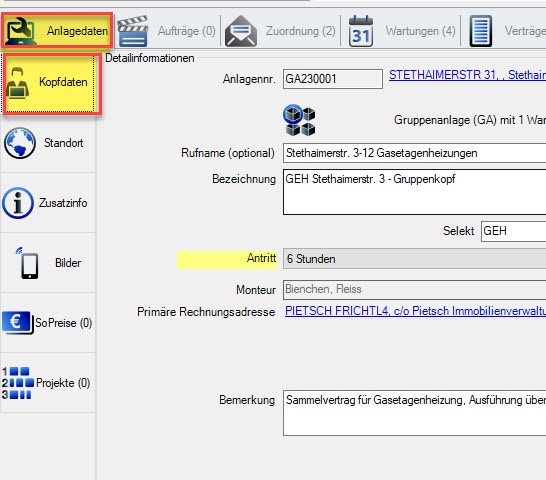
Task: Click the Monteur field Bienchen, Fleiss
Action: [414, 289]
